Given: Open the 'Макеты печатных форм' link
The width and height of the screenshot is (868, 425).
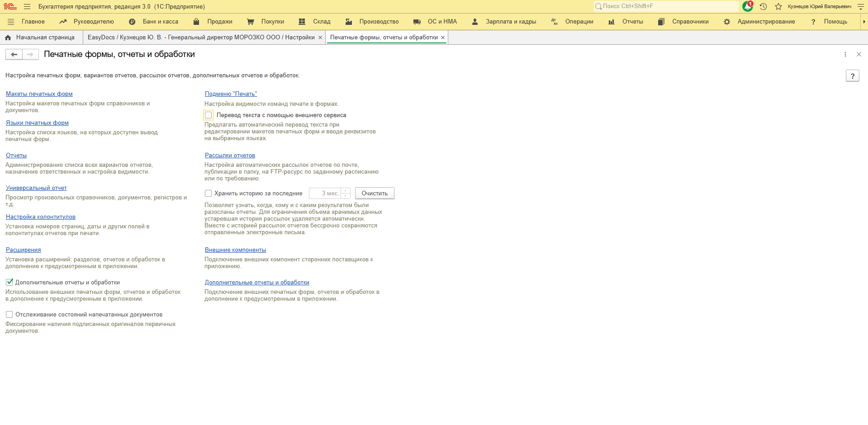Looking at the screenshot, I should 39,94.
